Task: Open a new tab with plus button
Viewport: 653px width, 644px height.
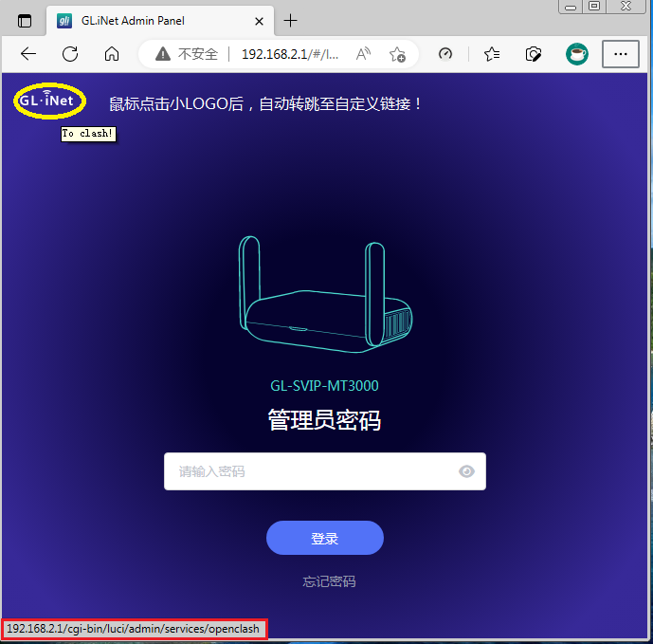Action: tap(291, 21)
